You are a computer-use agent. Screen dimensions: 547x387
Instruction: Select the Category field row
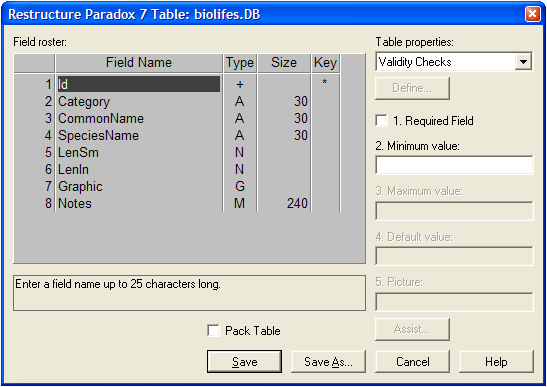pyautogui.click(x=177, y=101)
